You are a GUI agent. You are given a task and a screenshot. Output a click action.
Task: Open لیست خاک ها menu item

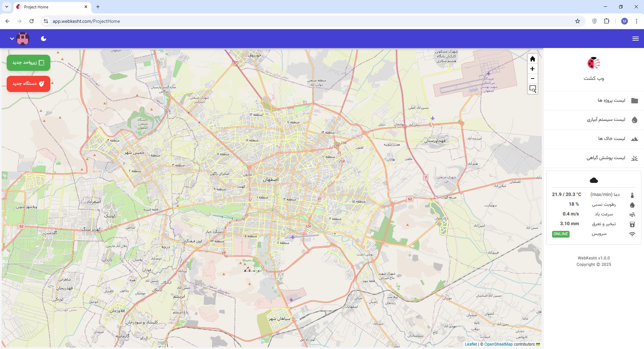(611, 139)
